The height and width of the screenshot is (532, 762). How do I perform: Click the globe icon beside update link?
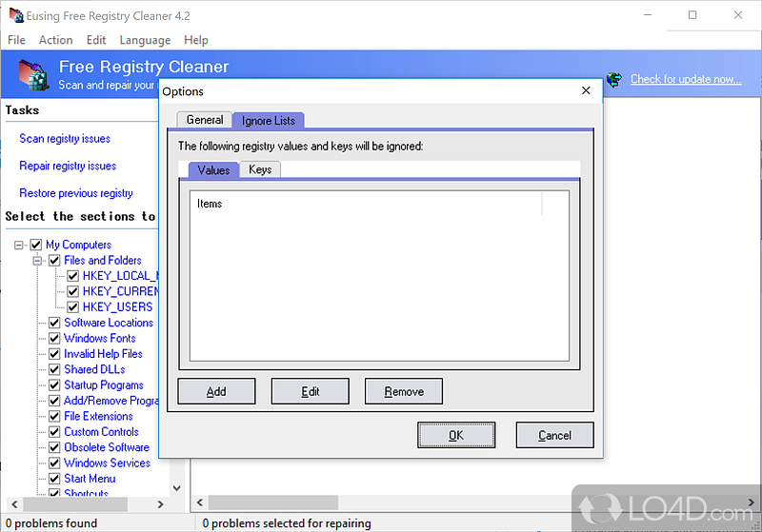point(614,79)
